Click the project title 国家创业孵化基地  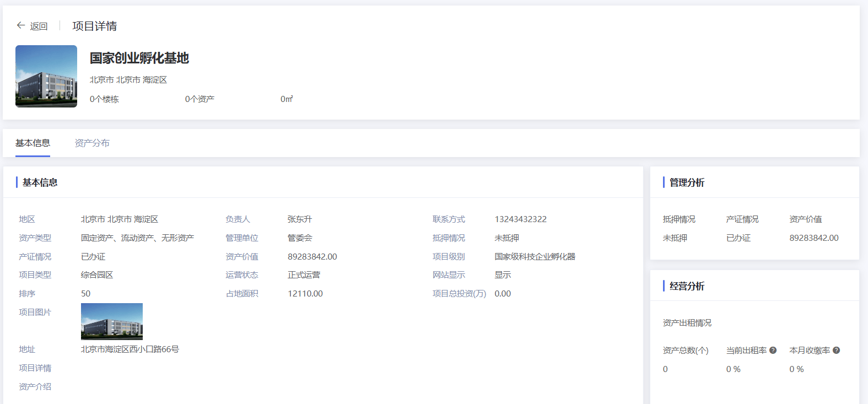click(x=139, y=58)
